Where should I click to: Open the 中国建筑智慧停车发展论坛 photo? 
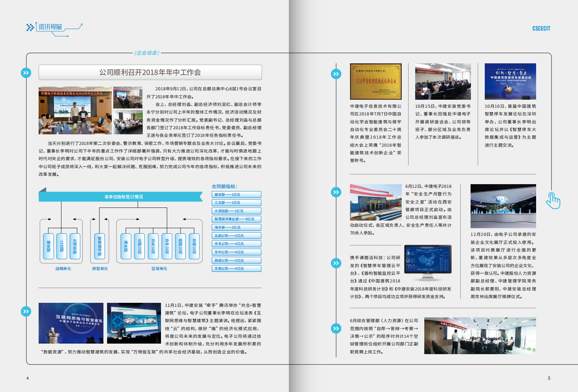click(510, 82)
